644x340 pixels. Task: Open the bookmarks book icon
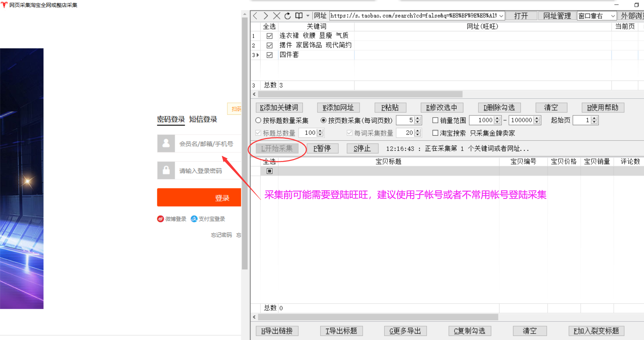299,16
